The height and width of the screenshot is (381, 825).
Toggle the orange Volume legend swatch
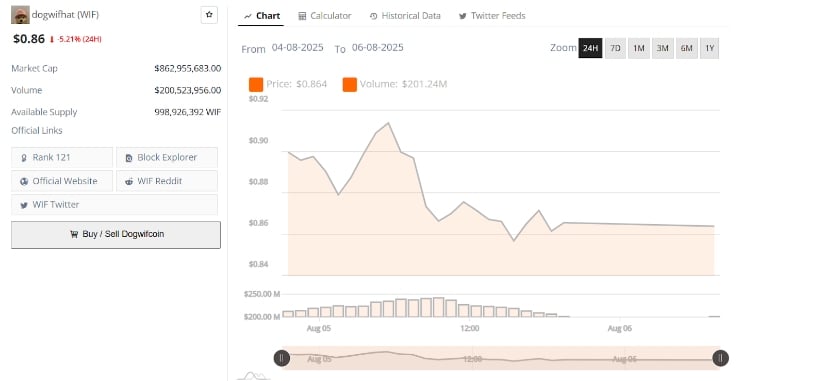click(349, 84)
